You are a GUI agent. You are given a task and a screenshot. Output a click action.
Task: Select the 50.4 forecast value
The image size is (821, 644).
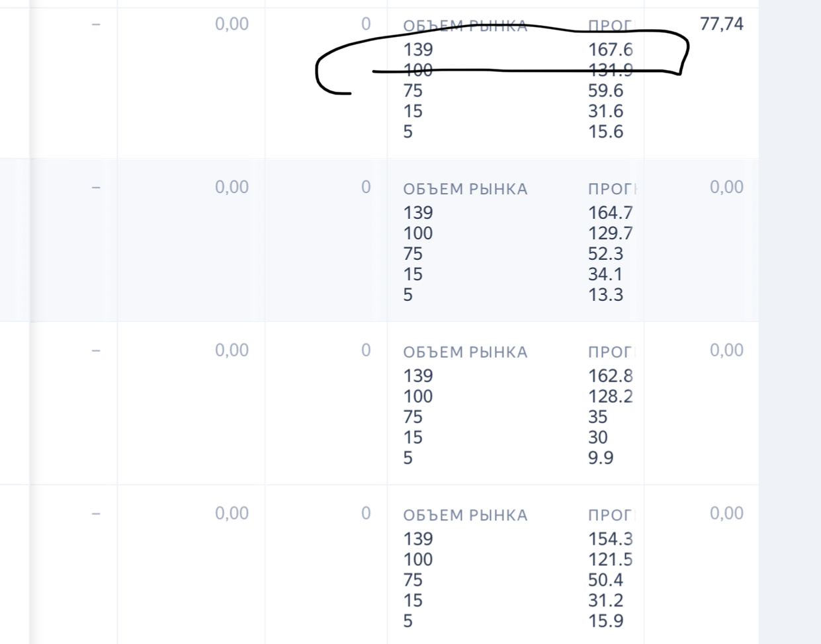[605, 580]
